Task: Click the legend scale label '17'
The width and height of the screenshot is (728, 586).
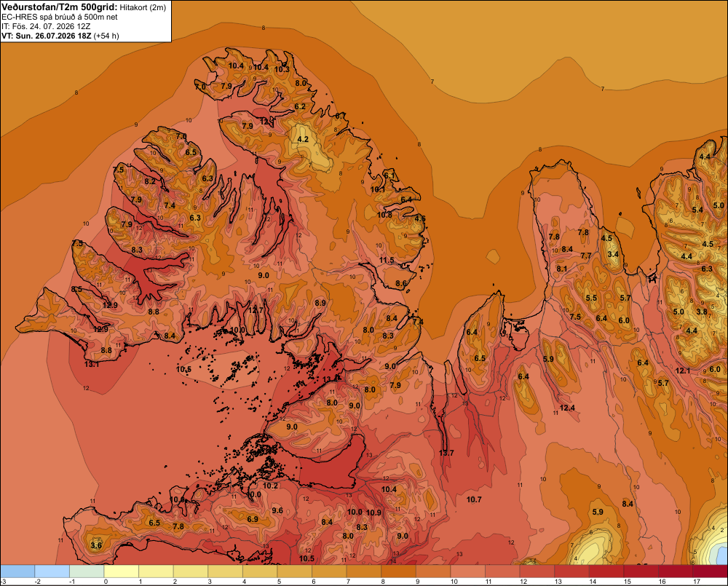Action: [x=697, y=582]
